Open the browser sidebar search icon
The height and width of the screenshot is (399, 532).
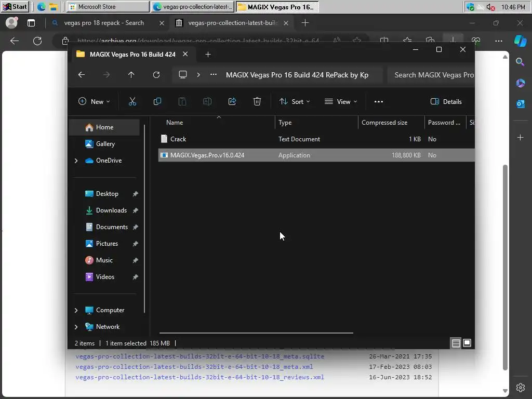click(520, 62)
